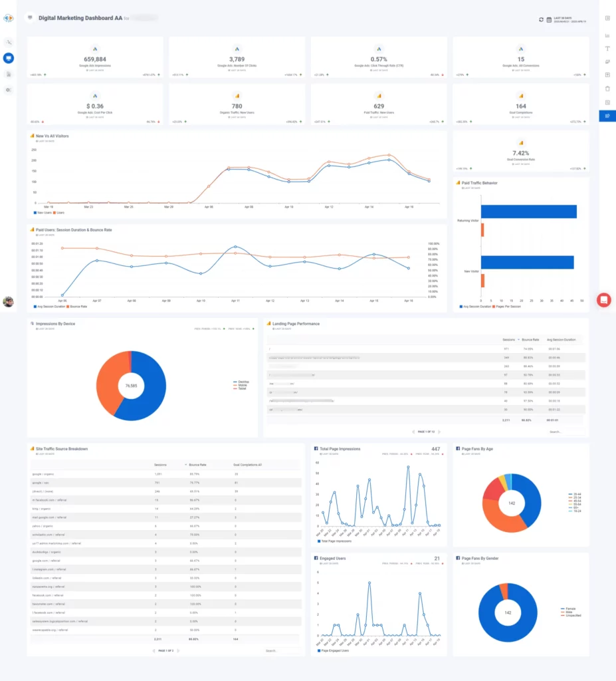Image resolution: width=616 pixels, height=681 pixels.
Task: Toggle the Total Page Impressions legend entry
Action: point(335,541)
